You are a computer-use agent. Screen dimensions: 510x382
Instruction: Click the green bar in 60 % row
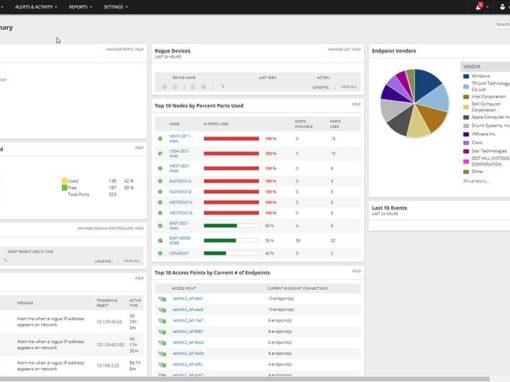coord(220,226)
